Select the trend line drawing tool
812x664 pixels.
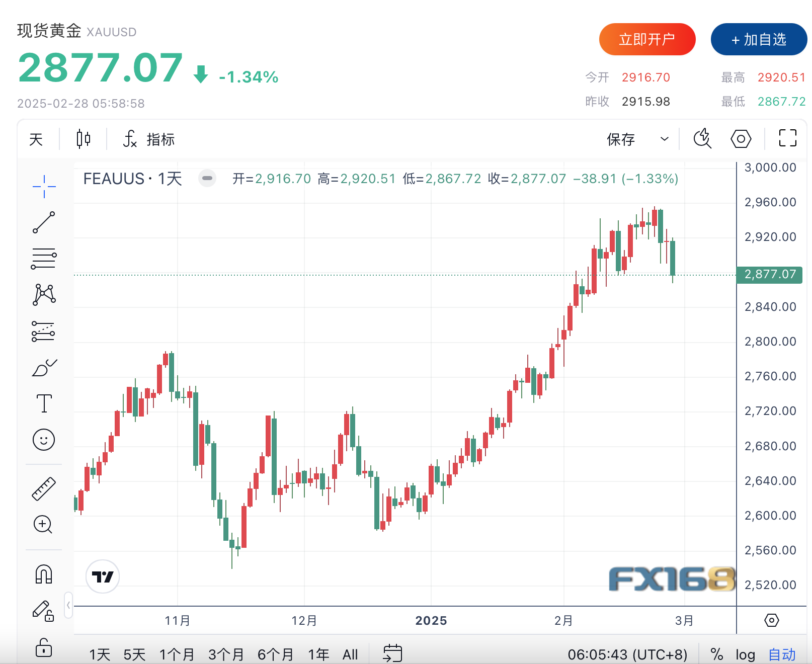point(44,222)
